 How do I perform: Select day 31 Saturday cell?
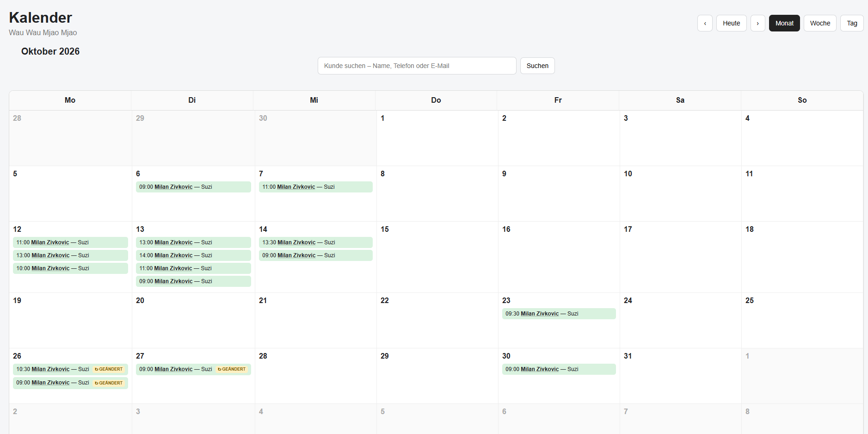tap(680, 376)
